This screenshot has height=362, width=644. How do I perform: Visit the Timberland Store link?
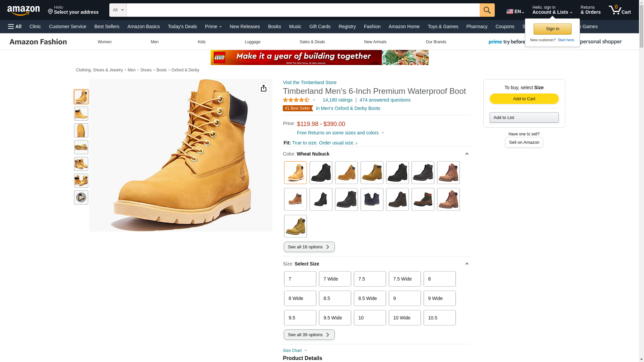pos(309,82)
